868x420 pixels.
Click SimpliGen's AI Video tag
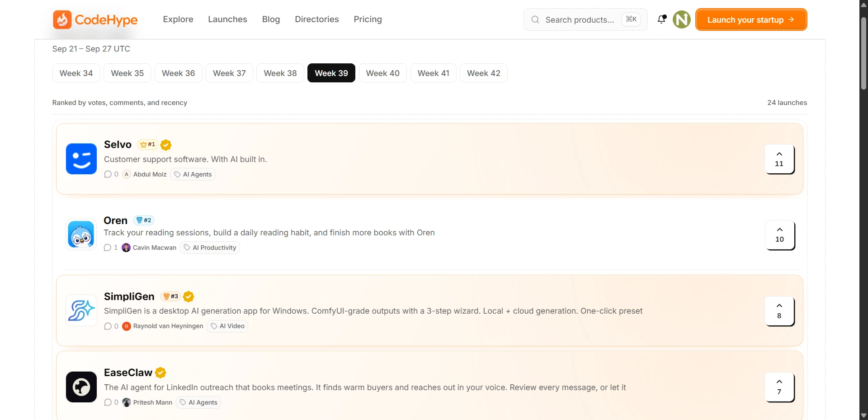228,326
